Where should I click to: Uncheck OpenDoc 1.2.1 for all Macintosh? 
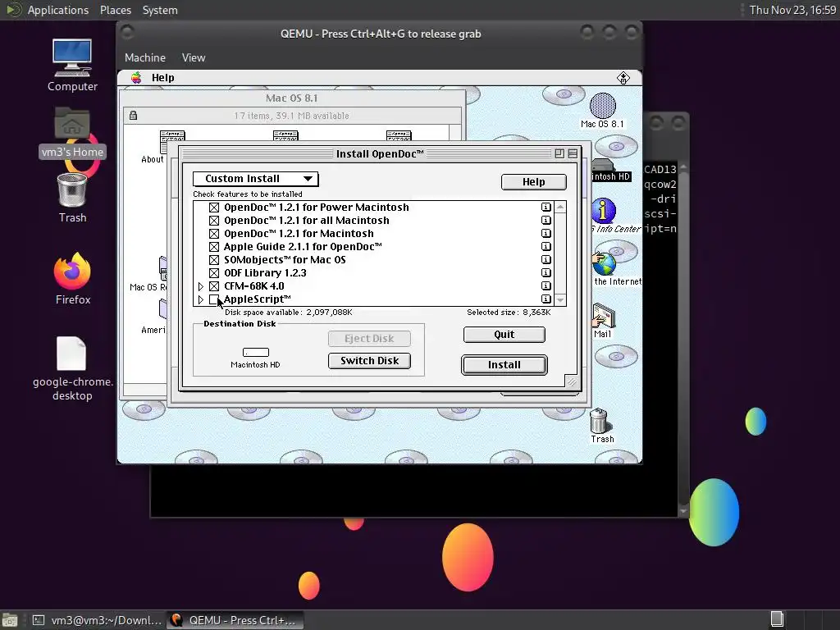coord(214,220)
